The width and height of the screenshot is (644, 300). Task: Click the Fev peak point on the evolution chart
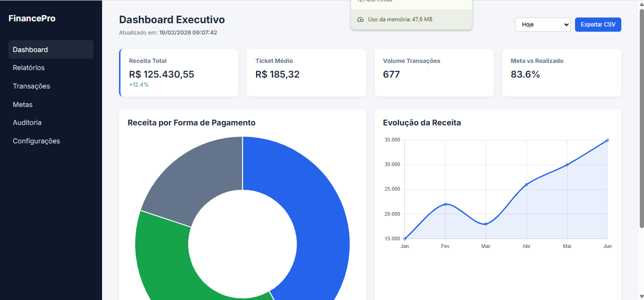click(x=445, y=204)
